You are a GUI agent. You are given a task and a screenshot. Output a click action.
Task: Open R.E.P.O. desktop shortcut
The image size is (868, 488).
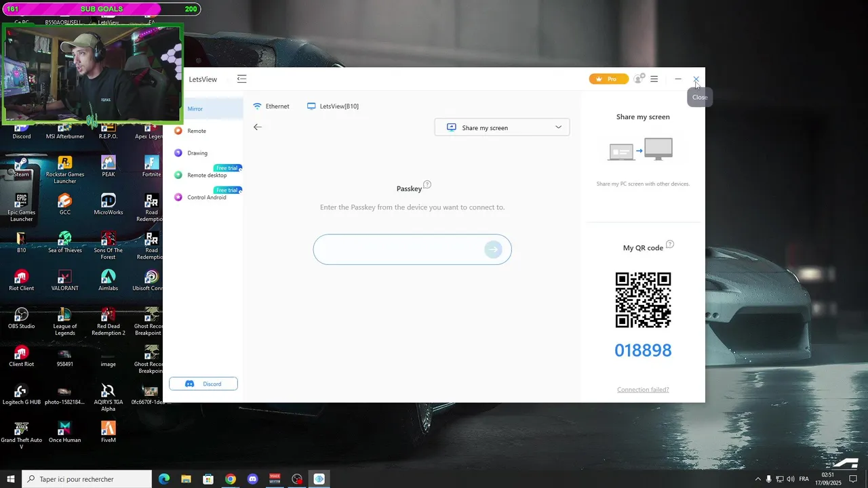pyautogui.click(x=108, y=130)
